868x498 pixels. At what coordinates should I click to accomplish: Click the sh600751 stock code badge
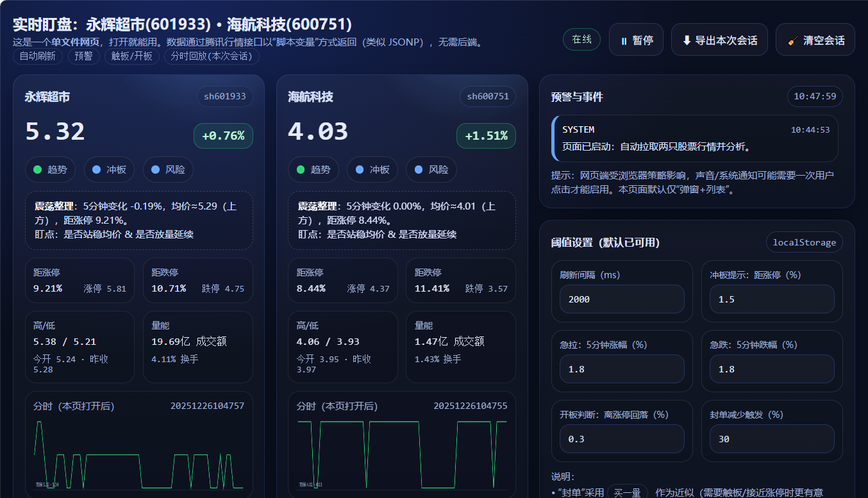488,97
